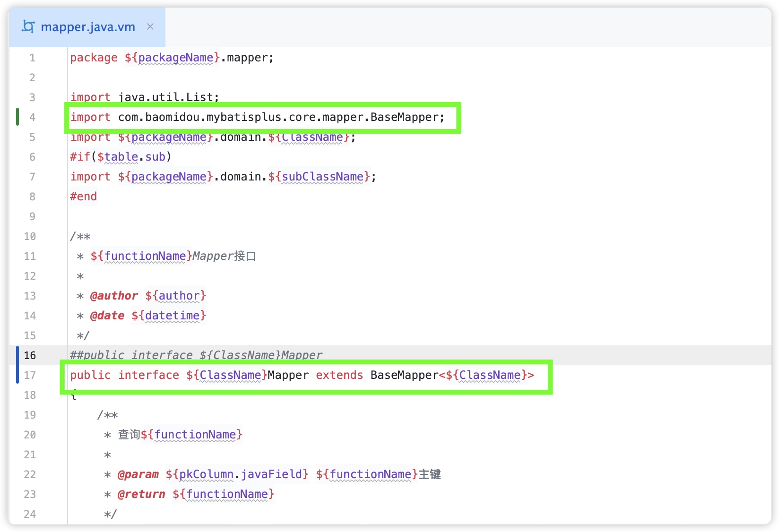Screen dimensions: 779x532
Task: Click commented '##public interface' line 16
Action: point(196,355)
